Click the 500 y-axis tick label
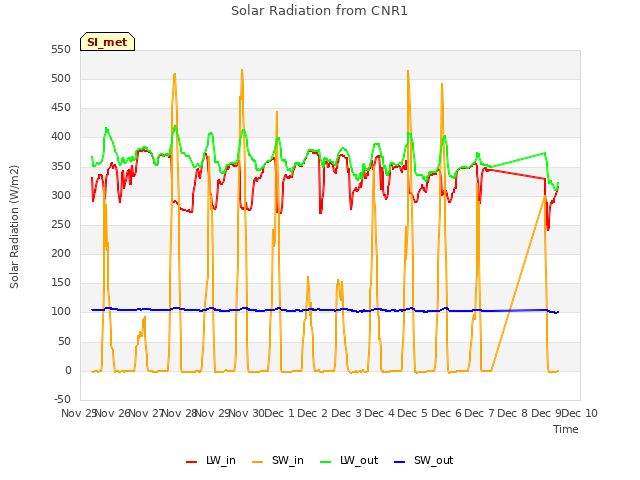 point(61,78)
